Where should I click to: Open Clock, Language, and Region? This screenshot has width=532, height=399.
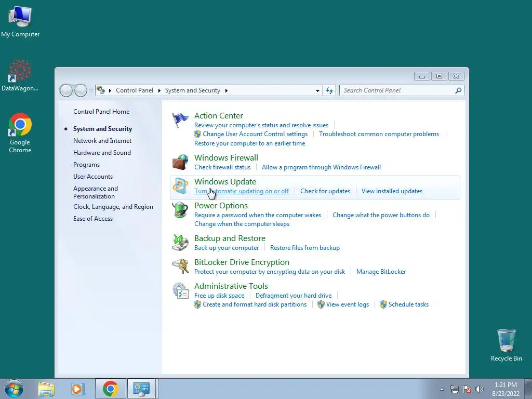click(x=113, y=207)
